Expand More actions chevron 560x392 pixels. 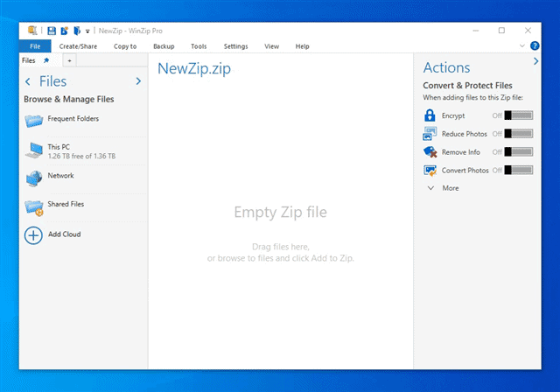(431, 188)
